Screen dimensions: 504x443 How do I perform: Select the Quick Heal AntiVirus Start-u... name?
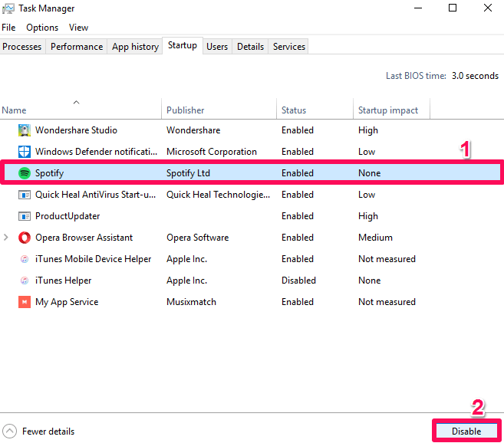click(x=95, y=195)
